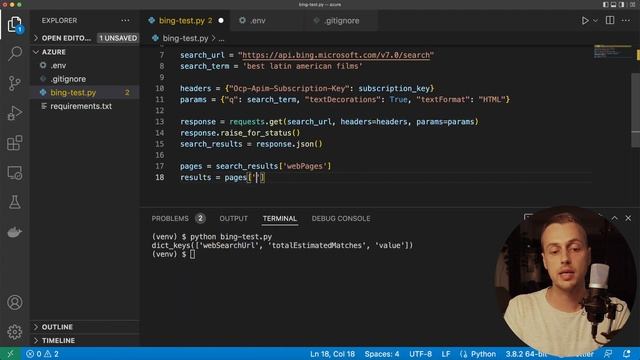The image size is (640, 360).
Task: Select Python interpreter 3.8.2 64-bit
Action: tap(526, 354)
